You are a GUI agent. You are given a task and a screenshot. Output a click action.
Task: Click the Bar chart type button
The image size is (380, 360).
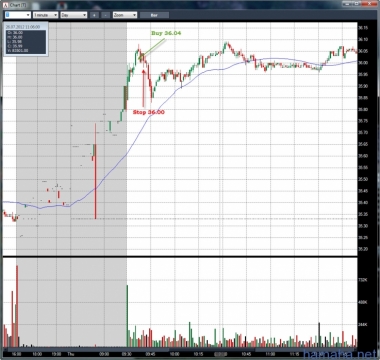[x=154, y=15]
